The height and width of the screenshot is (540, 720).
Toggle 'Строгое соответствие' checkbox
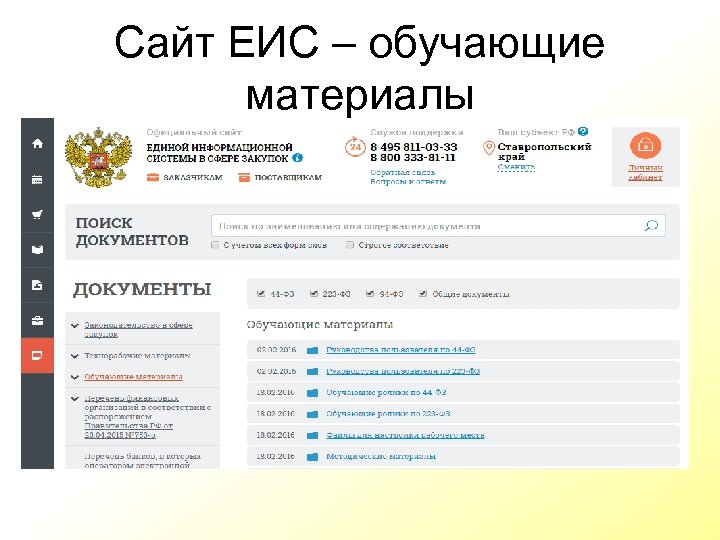click(x=350, y=245)
